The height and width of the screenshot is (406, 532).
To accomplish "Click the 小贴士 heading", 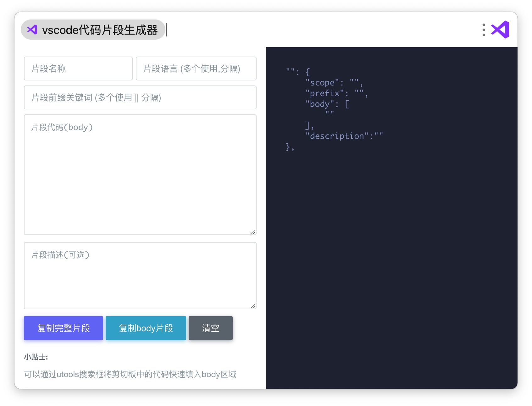I will point(36,357).
